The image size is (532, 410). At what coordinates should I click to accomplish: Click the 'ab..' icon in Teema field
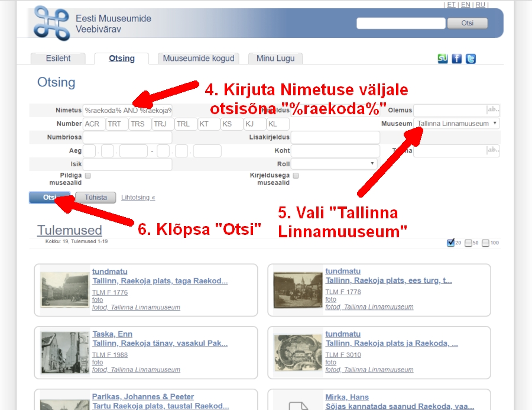[x=492, y=151]
